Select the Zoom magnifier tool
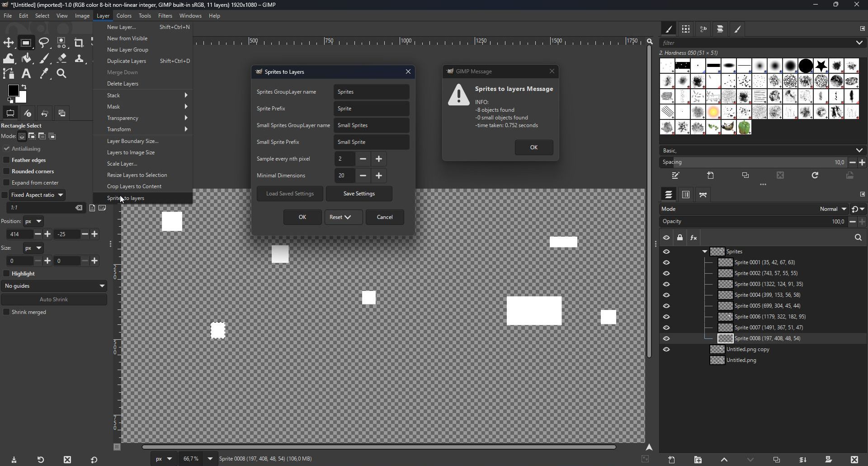Image resolution: width=868 pixels, height=466 pixels. 62,74
